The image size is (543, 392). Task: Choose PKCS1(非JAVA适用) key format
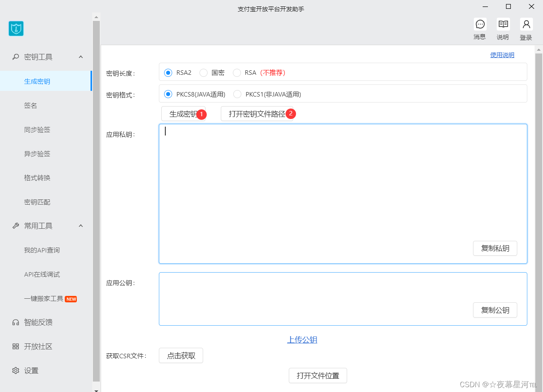[237, 94]
